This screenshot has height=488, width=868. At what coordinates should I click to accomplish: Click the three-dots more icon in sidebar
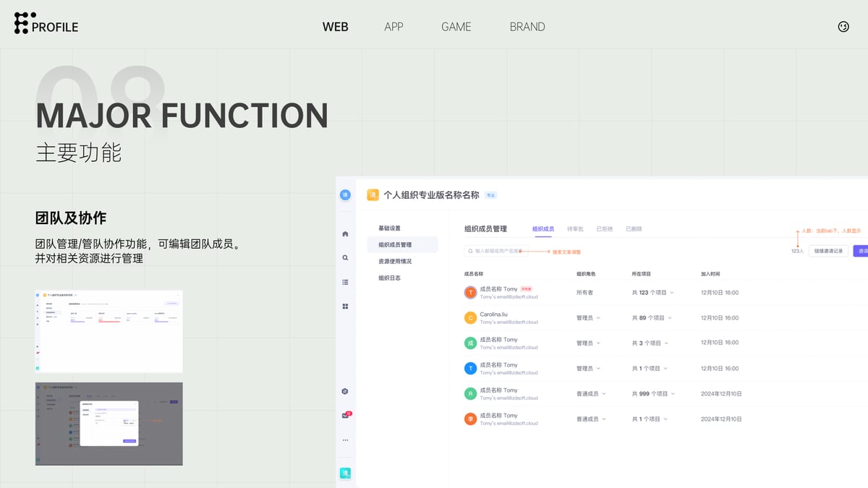(345, 440)
